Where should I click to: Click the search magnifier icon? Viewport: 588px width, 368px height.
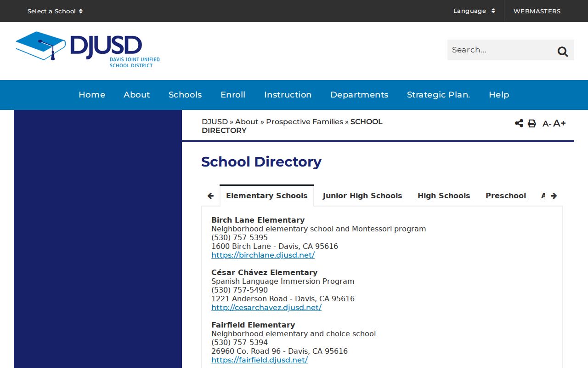click(563, 52)
